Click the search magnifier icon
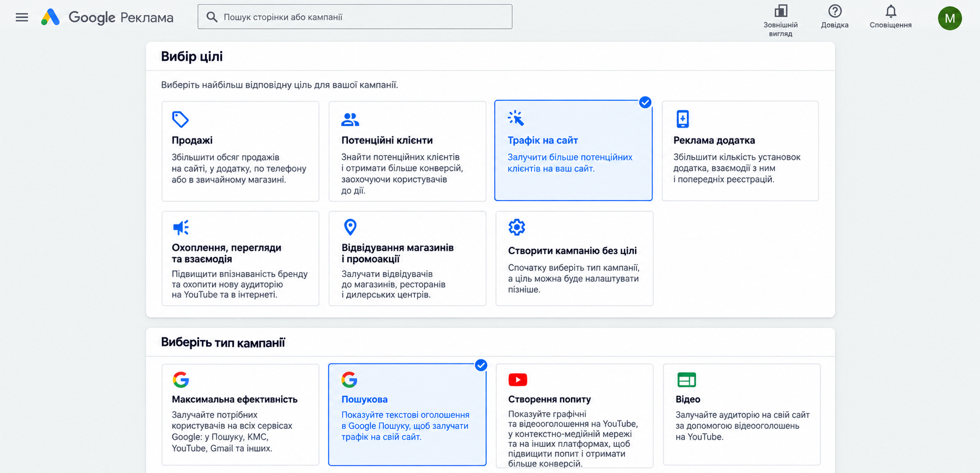 [x=212, y=17]
